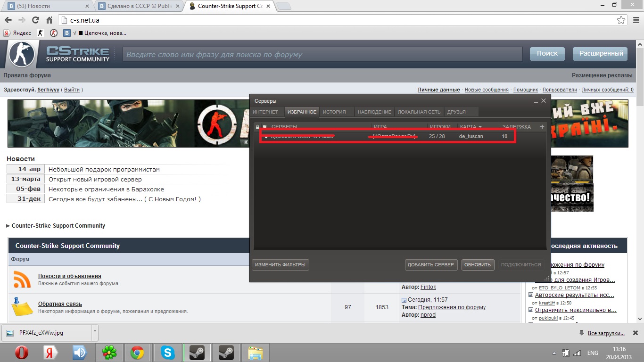Bookmark this page with the star icon

621,20
